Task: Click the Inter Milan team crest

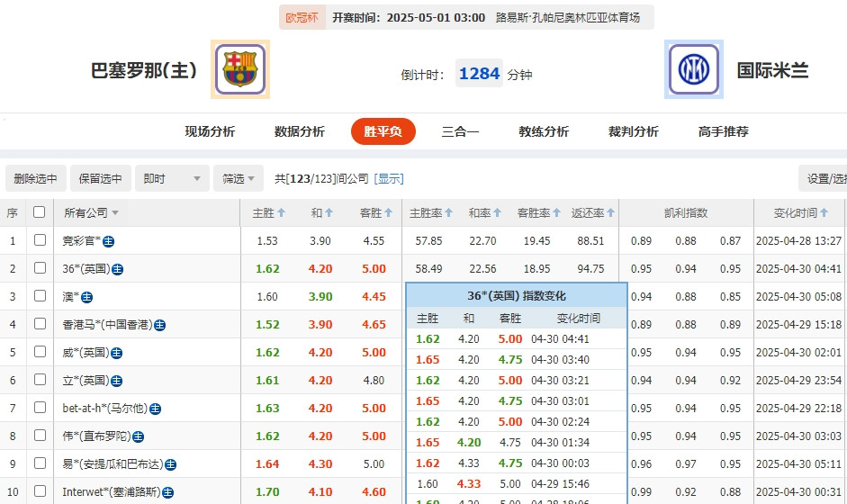Action: coord(694,69)
